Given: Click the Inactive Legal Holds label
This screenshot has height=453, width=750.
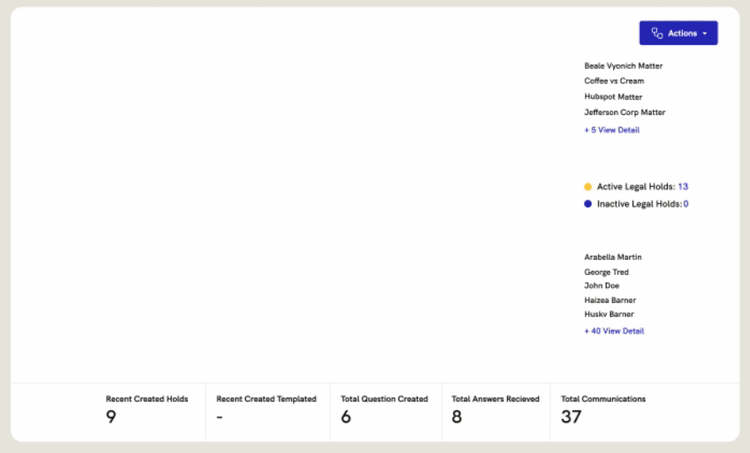Looking at the screenshot, I should coord(640,204).
